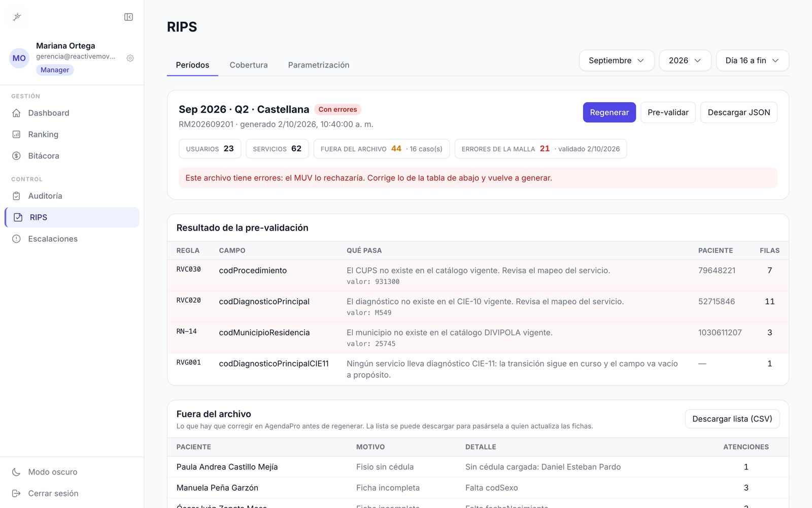
Task: Open the Día 16 a fin dropdown
Action: (x=753, y=60)
